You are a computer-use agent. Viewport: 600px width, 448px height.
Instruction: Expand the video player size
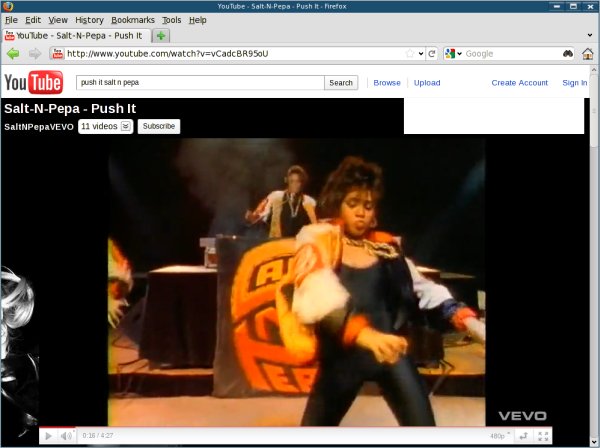523,436
